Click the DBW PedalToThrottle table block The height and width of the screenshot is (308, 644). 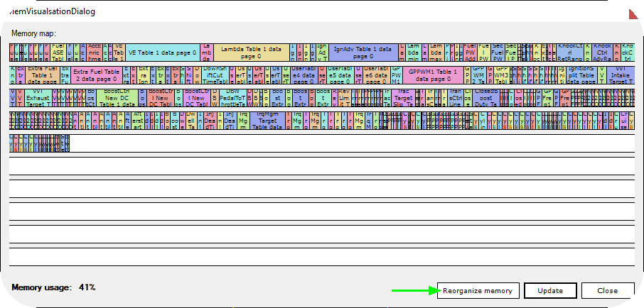[x=233, y=97]
